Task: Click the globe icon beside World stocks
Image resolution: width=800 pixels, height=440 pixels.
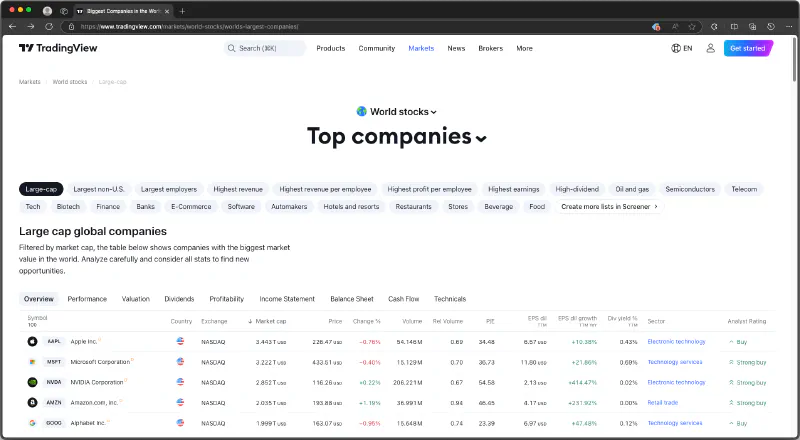Action: pos(362,111)
